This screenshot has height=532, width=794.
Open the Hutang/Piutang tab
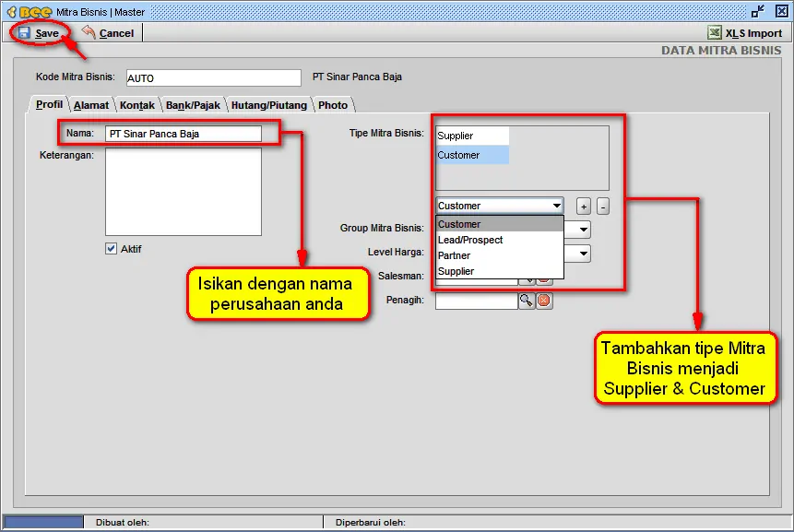[268, 104]
